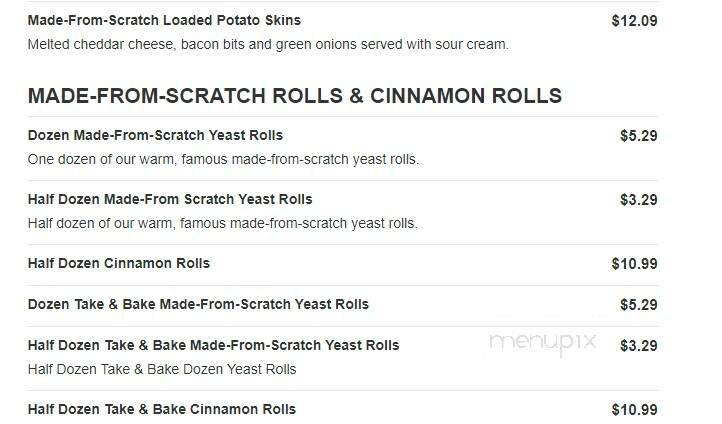
Task: Open Dozen Take & Bake Yeast Rolls item
Action: point(198,304)
